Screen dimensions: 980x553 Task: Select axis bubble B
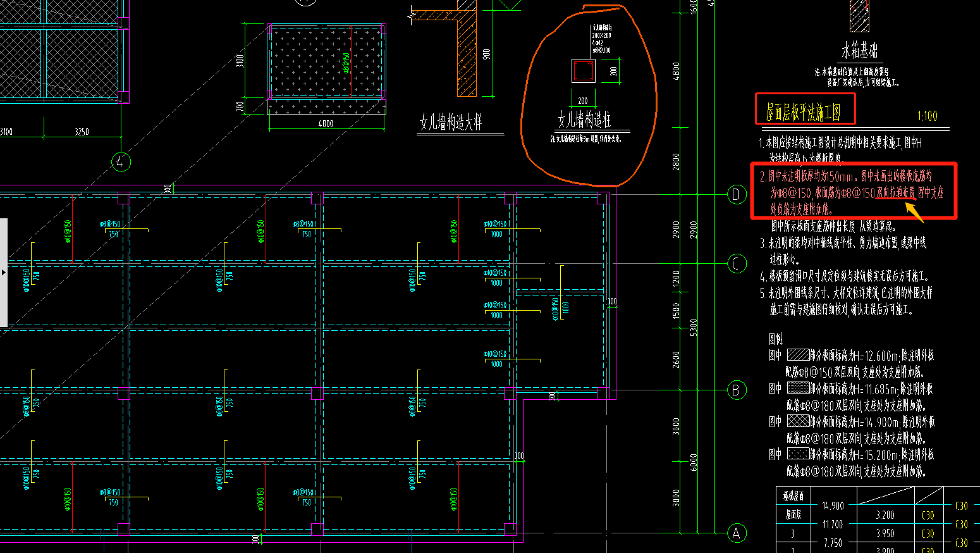click(x=736, y=390)
